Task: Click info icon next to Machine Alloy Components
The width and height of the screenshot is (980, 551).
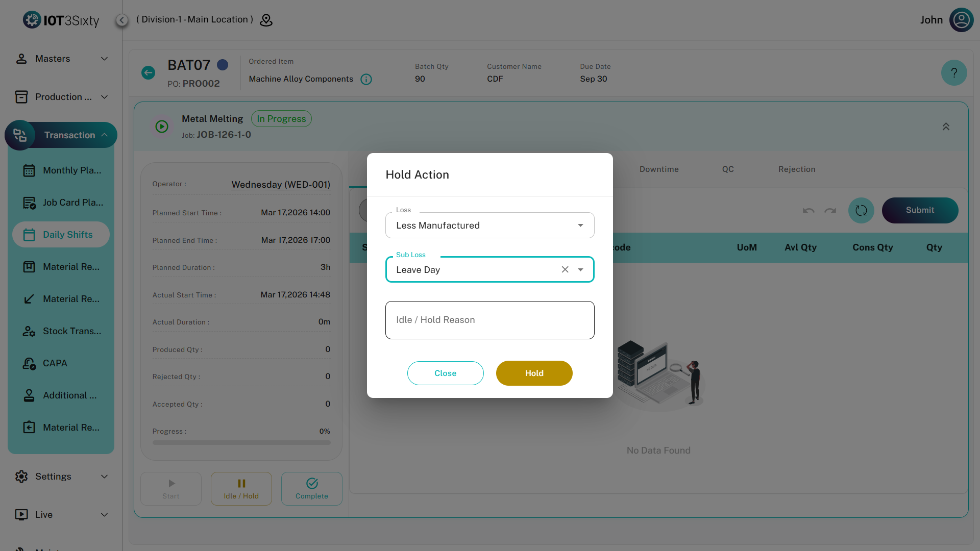Action: click(x=366, y=79)
